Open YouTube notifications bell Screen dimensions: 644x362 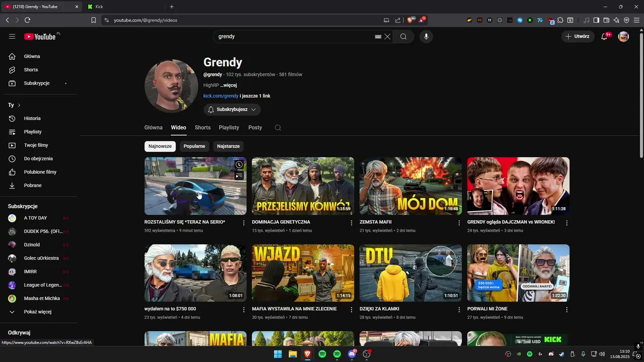[x=604, y=36]
